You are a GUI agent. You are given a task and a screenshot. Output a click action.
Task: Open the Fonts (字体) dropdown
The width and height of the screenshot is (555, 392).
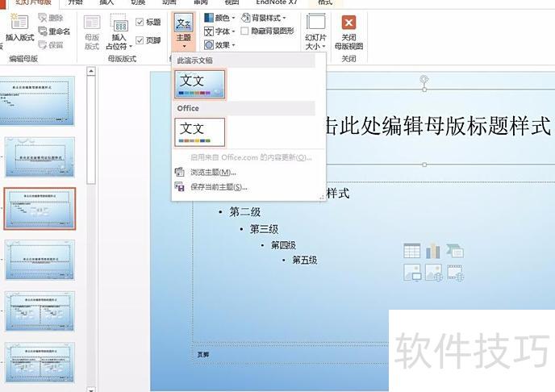219,31
